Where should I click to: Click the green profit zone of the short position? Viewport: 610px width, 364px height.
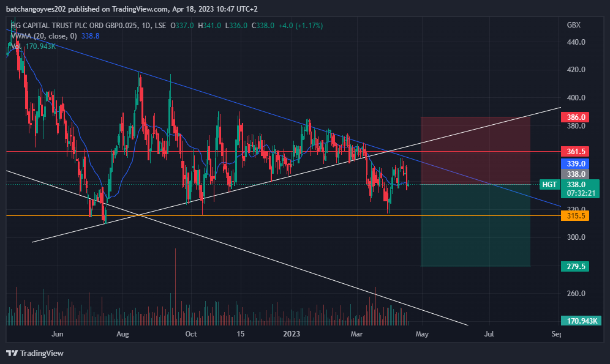coord(475,225)
